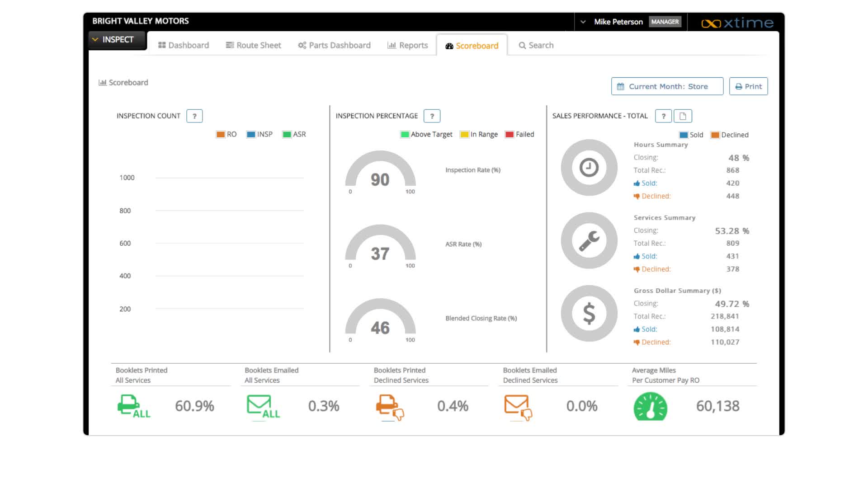Viewport: 868px width, 488px height.
Task: Open the Route Sheet tab
Action: point(253,45)
